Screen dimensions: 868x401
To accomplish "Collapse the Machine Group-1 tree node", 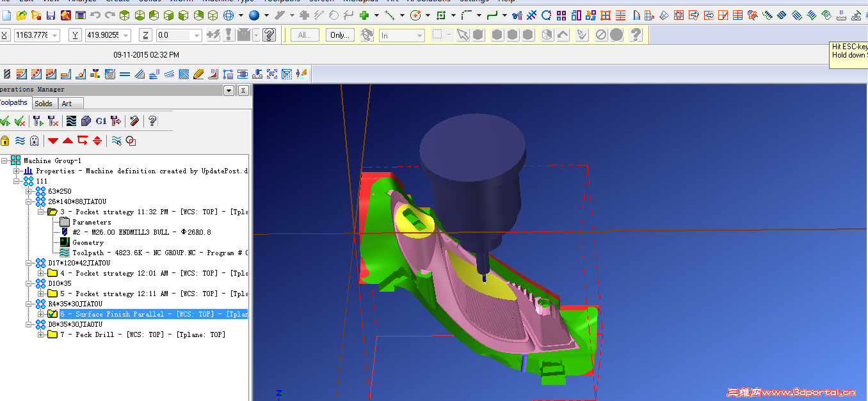I will [4, 161].
